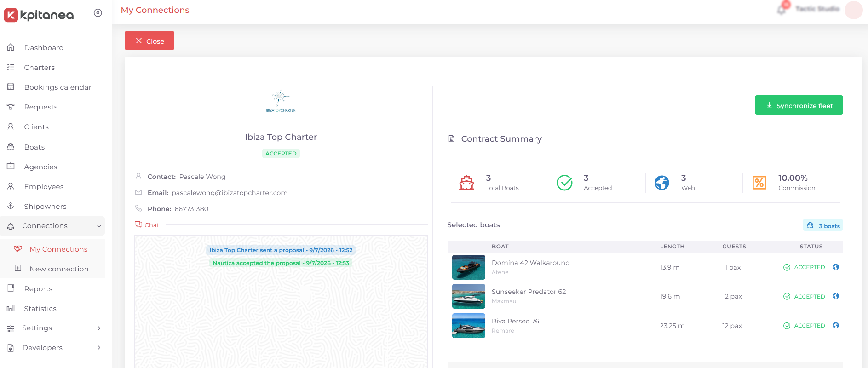
Task: Click the Clients person icon
Action: (x=11, y=126)
